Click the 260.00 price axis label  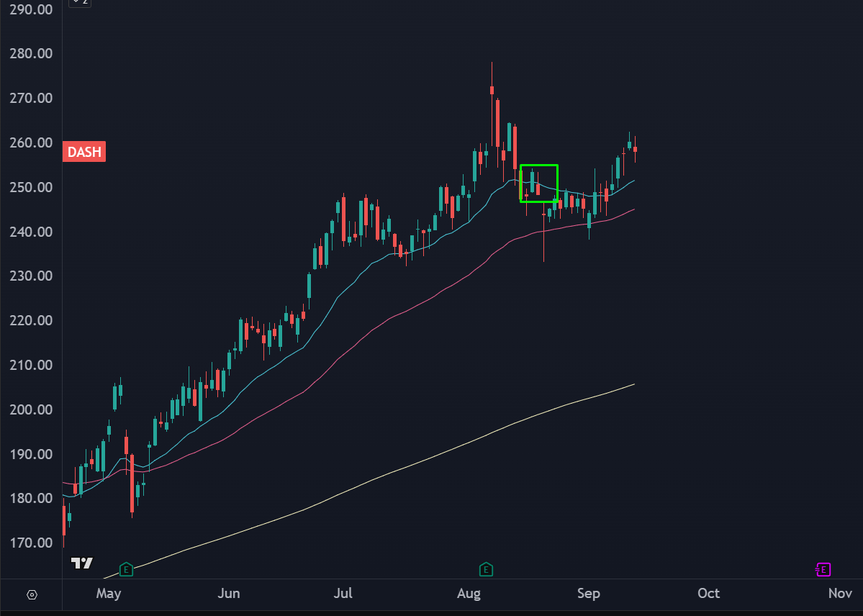click(32, 142)
